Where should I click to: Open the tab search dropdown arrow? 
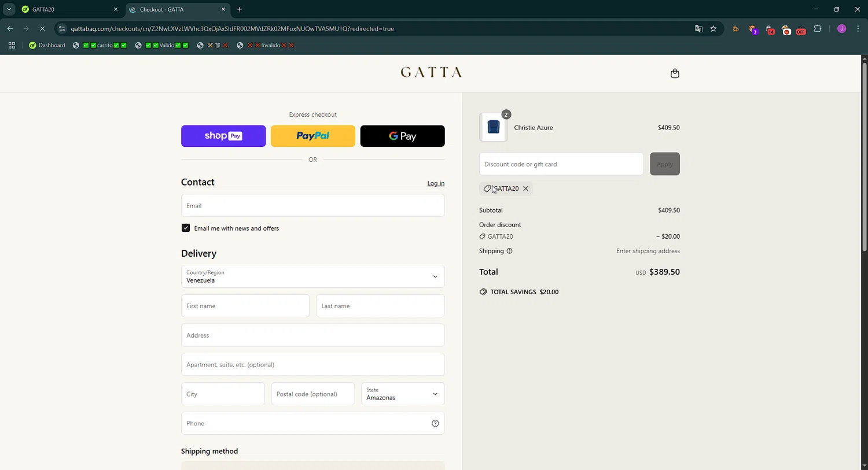click(x=9, y=9)
